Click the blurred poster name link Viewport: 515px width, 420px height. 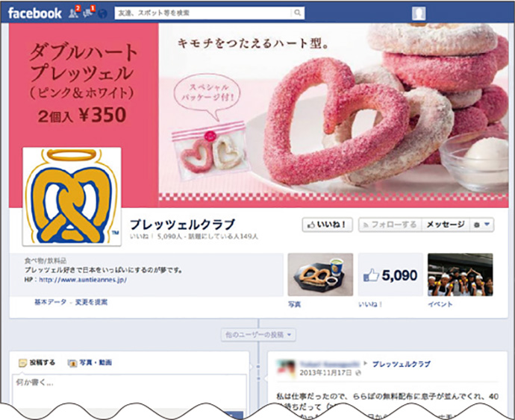coord(330,364)
